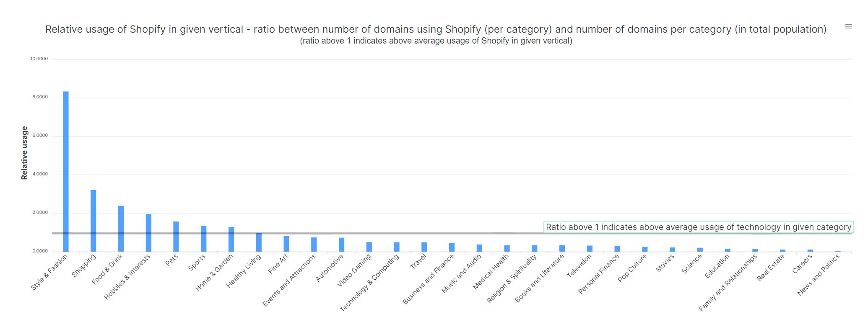Click the Television bar

590,249
